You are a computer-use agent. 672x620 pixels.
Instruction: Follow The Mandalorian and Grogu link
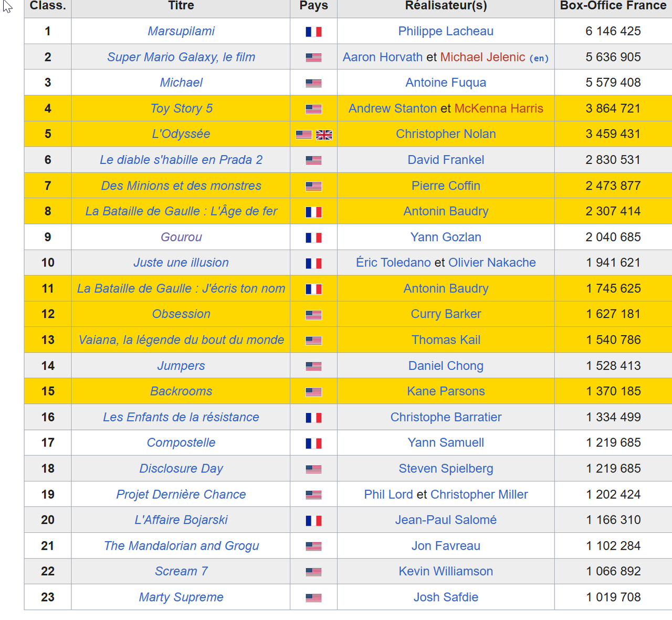click(x=181, y=546)
